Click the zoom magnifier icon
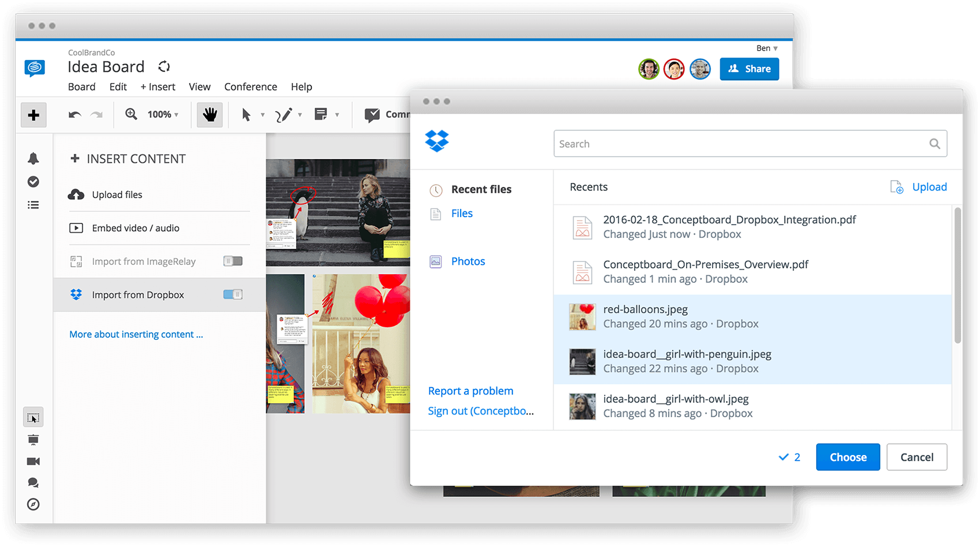Viewport: 980px width, 546px height. 131,114
